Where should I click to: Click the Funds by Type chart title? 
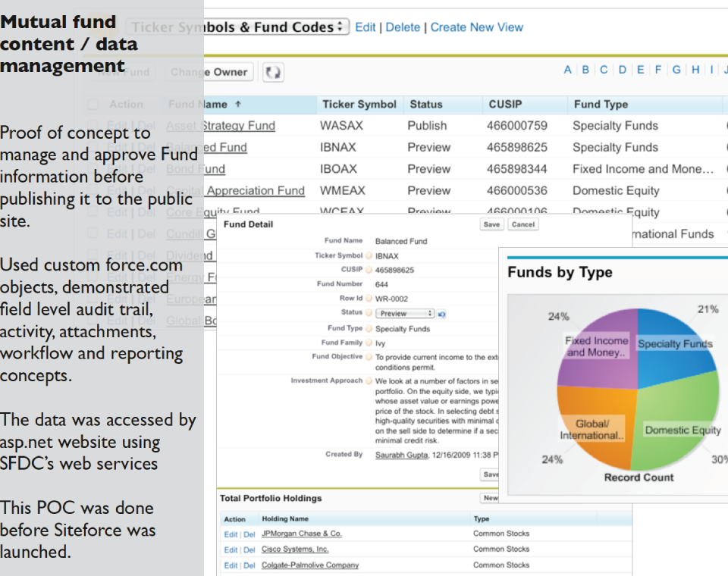[560, 272]
